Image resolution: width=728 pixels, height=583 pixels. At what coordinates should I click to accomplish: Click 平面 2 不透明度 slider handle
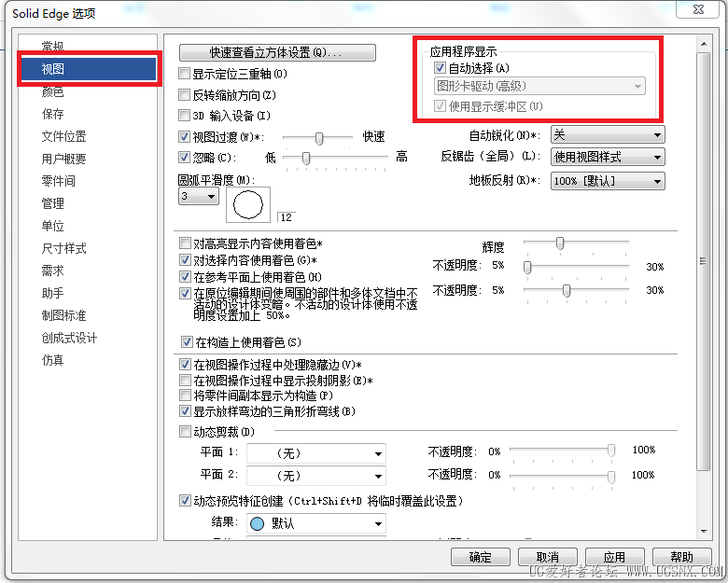[x=611, y=477]
